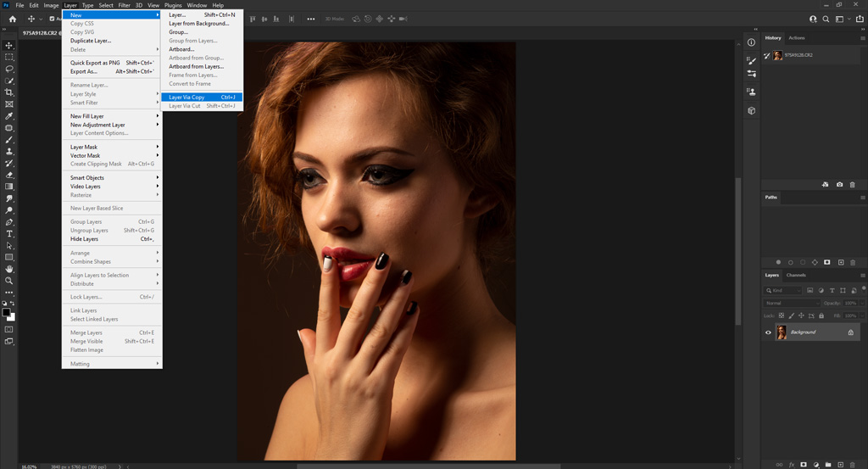Toggle Lock all padlock in Layers

821,315
